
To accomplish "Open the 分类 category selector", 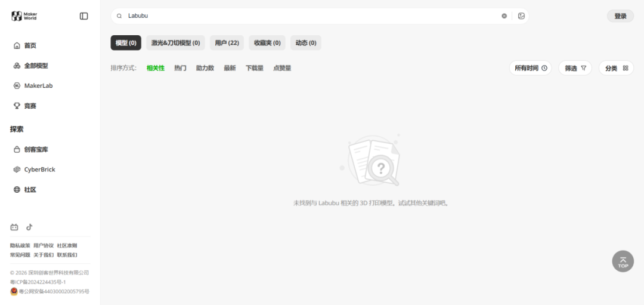I will tap(616, 68).
